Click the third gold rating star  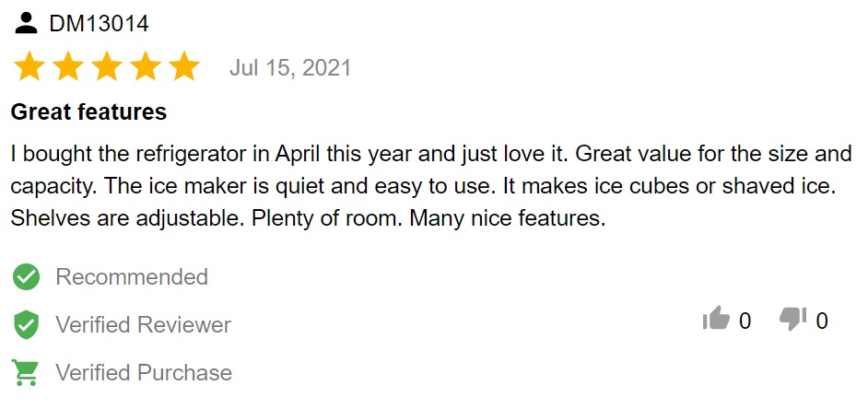107,67
